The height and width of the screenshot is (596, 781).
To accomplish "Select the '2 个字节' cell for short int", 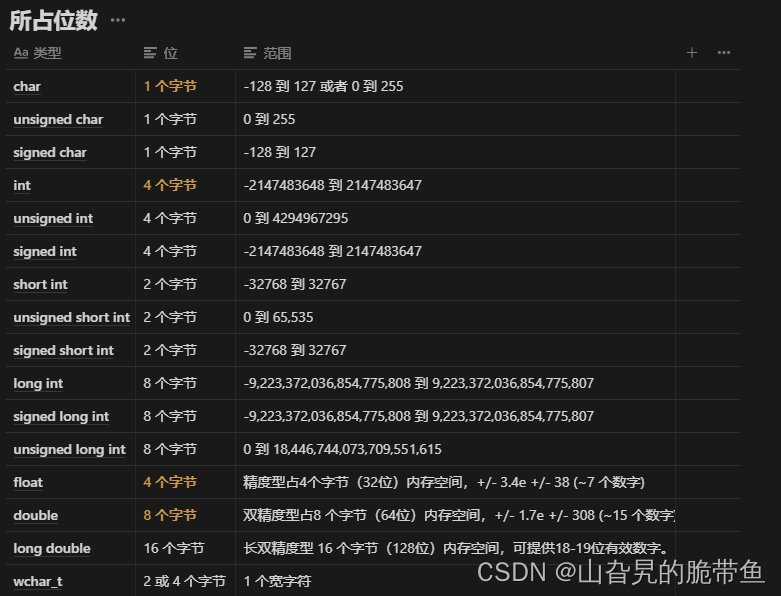I will click(185, 284).
